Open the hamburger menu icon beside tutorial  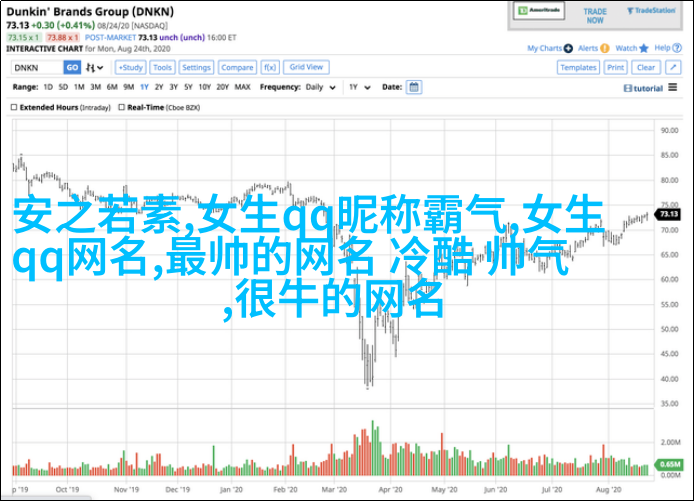[x=673, y=87]
